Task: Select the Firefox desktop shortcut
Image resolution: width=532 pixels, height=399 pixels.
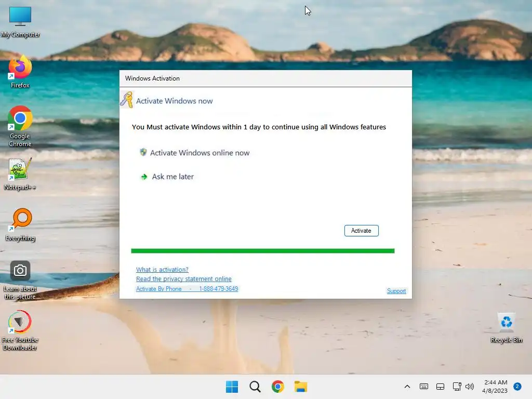Action: (20, 72)
